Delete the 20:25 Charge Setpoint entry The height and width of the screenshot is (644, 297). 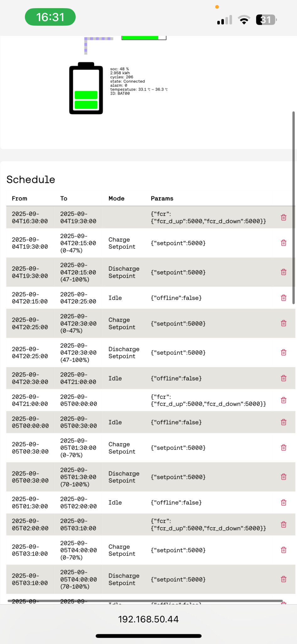coord(283,323)
